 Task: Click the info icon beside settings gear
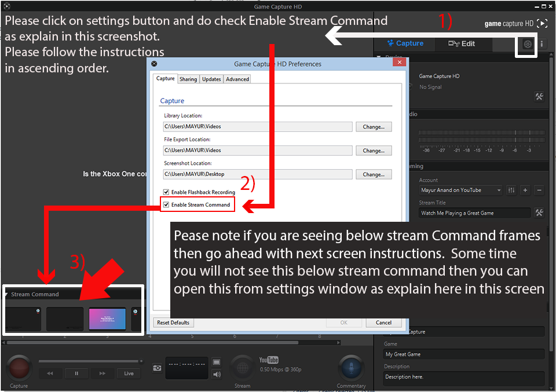tap(542, 44)
